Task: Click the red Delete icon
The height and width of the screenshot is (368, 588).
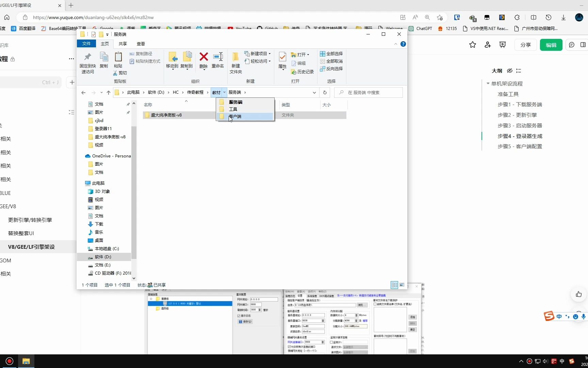Action: (203, 57)
